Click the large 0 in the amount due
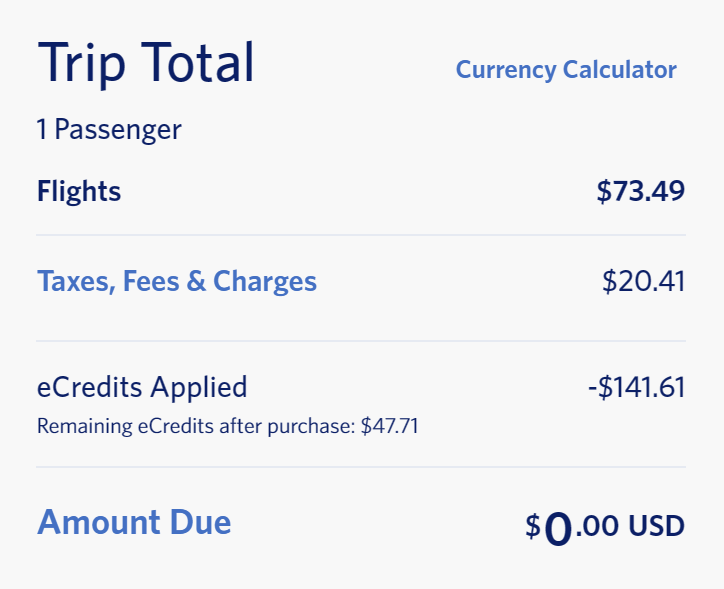This screenshot has height=589, width=724. (x=558, y=529)
